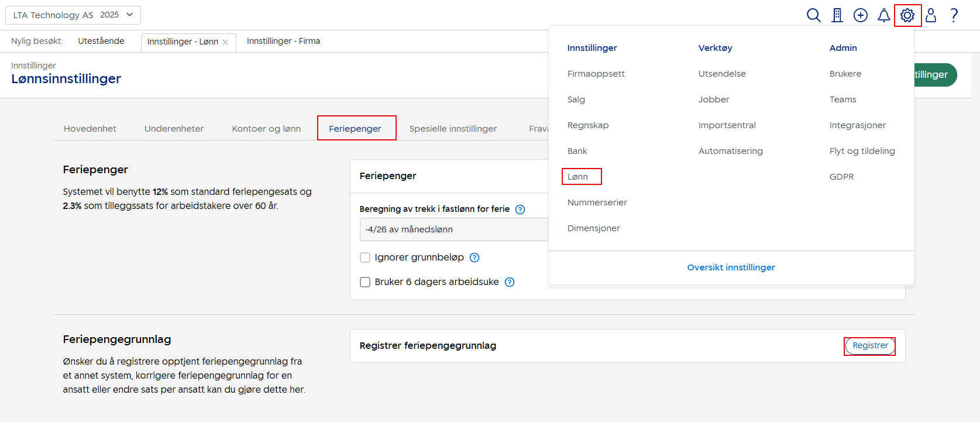Show help for Ignorer grunnbeløp

[474, 258]
